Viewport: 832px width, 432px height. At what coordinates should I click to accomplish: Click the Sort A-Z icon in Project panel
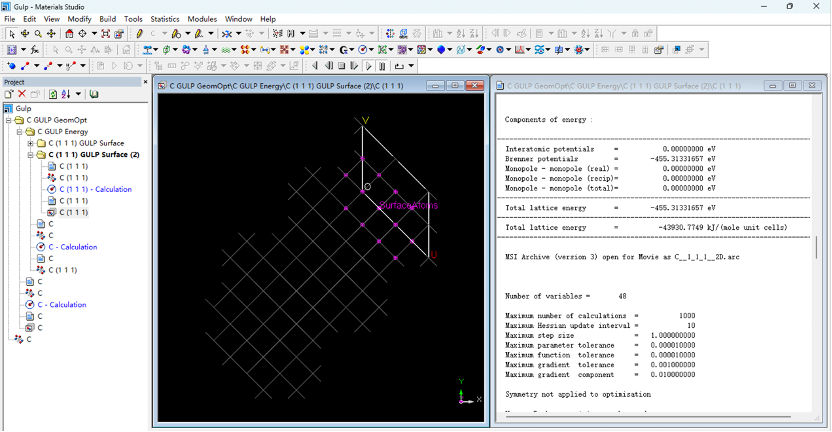click(x=66, y=94)
